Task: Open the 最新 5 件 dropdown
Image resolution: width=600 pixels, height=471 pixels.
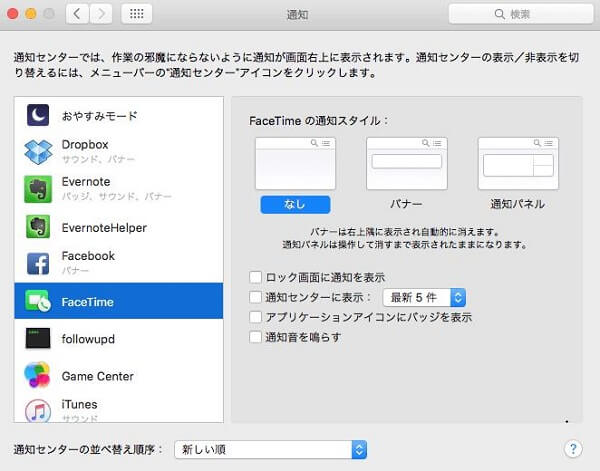Action: coord(424,297)
